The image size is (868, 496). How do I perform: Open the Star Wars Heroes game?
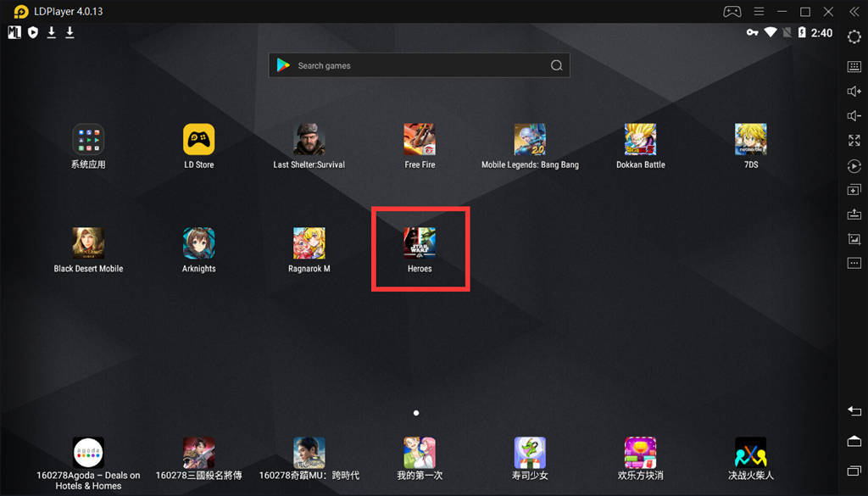pos(420,243)
